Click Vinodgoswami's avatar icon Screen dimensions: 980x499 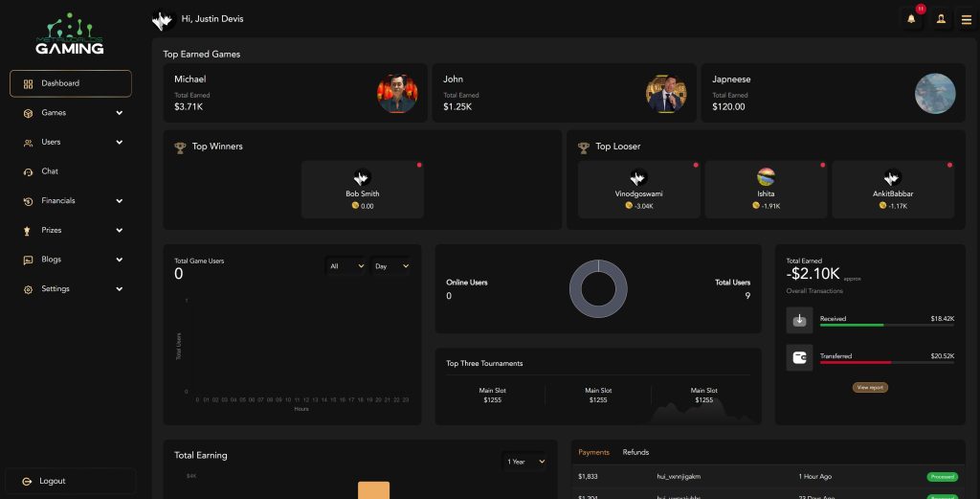tap(638, 177)
